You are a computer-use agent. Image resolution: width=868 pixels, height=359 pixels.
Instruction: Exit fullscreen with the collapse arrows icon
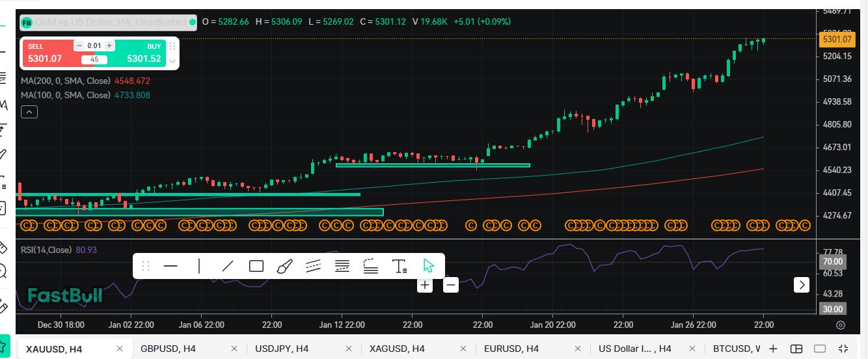[843, 349]
